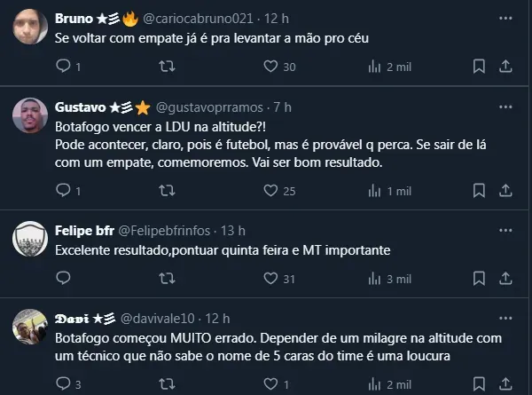This screenshot has width=532, height=395.
Task: Open Bruno's profile picture
Action: point(31,26)
